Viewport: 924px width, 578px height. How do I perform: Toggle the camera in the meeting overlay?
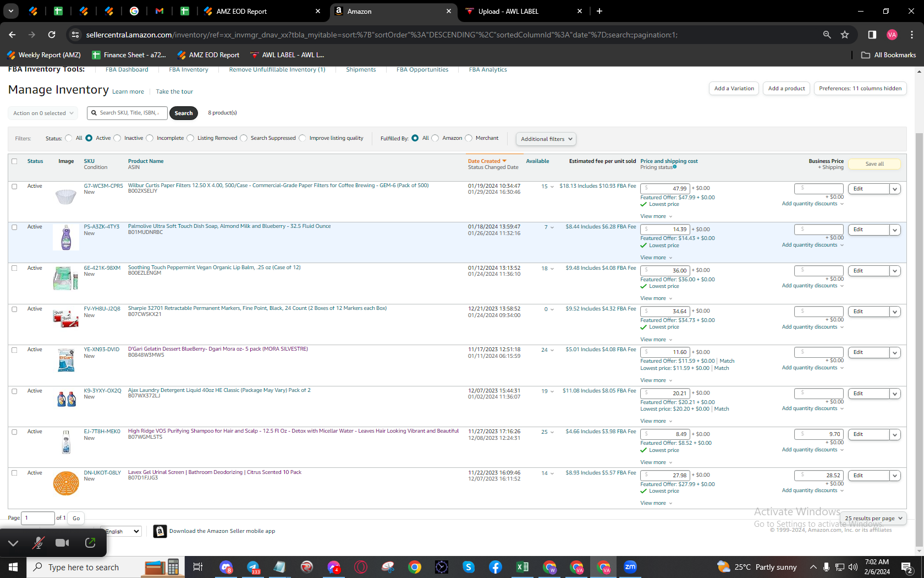[63, 543]
